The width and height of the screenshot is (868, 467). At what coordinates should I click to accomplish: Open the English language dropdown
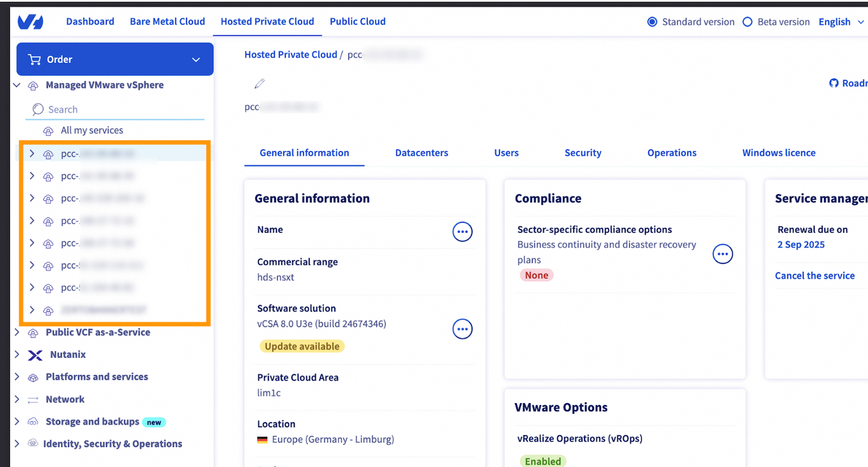pos(839,21)
